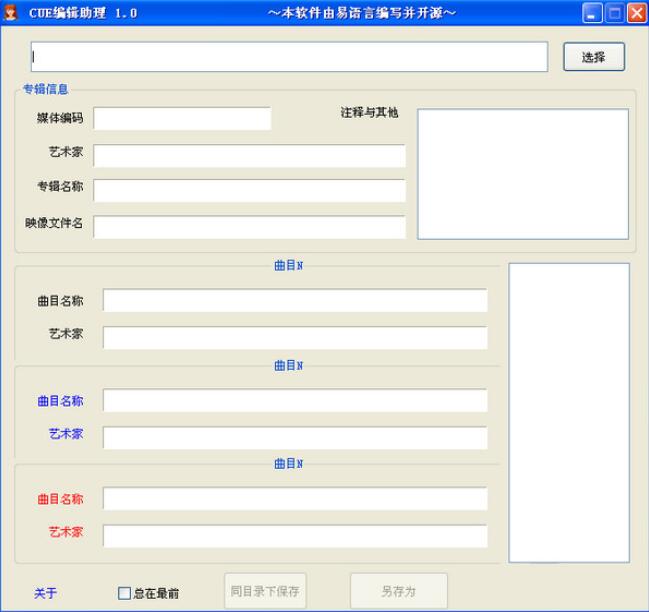Click first track's 曲目名称 field (black label)

pos(295,300)
